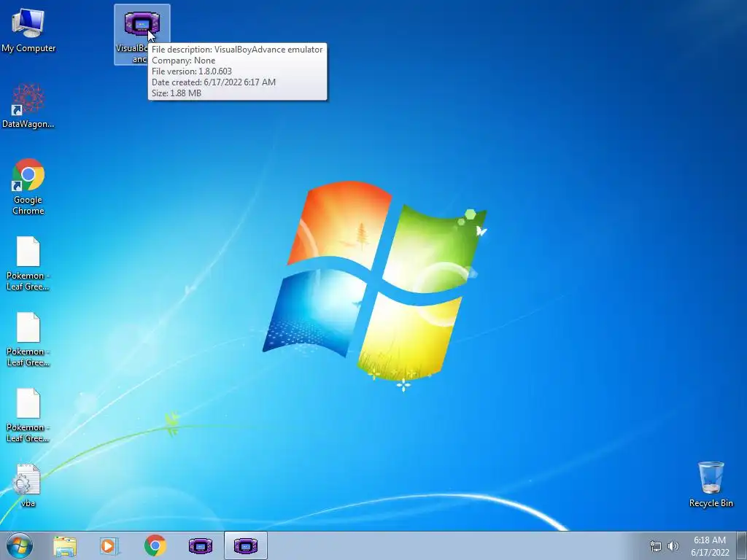Image resolution: width=747 pixels, height=560 pixels.
Task: Select the My Computer desktop icon
Action: [x=28, y=31]
